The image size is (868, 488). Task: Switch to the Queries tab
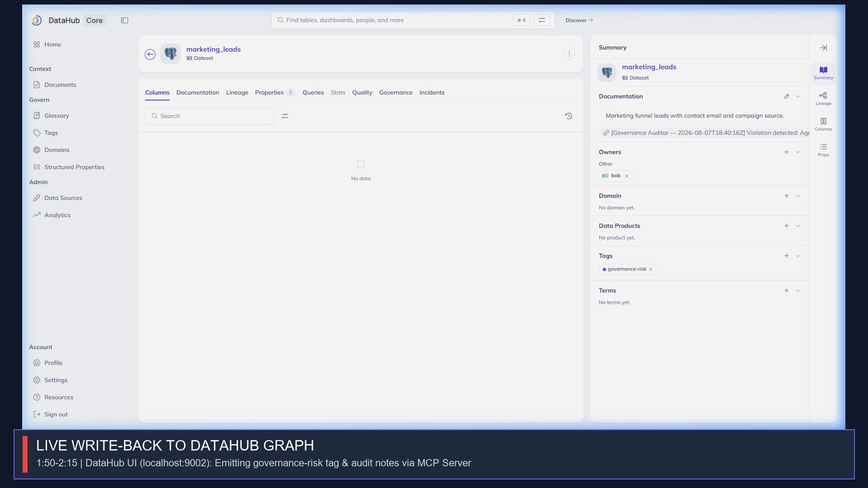(x=313, y=93)
